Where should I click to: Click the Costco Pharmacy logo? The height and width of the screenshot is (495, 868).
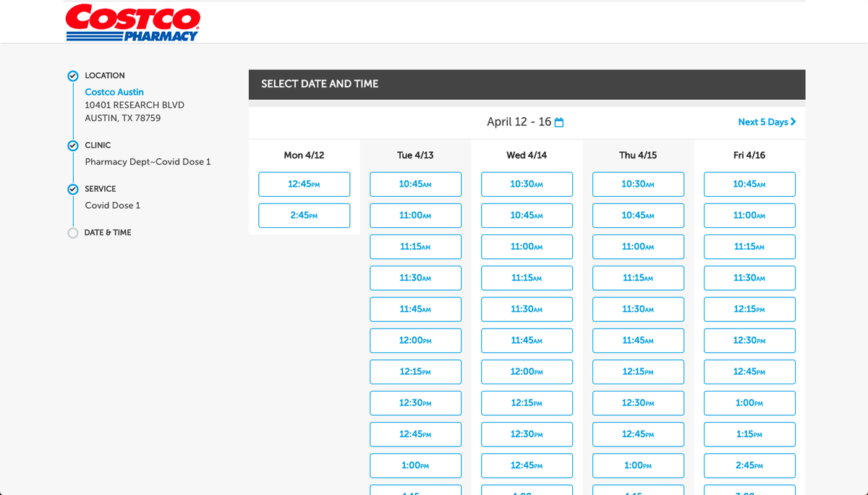tap(132, 22)
